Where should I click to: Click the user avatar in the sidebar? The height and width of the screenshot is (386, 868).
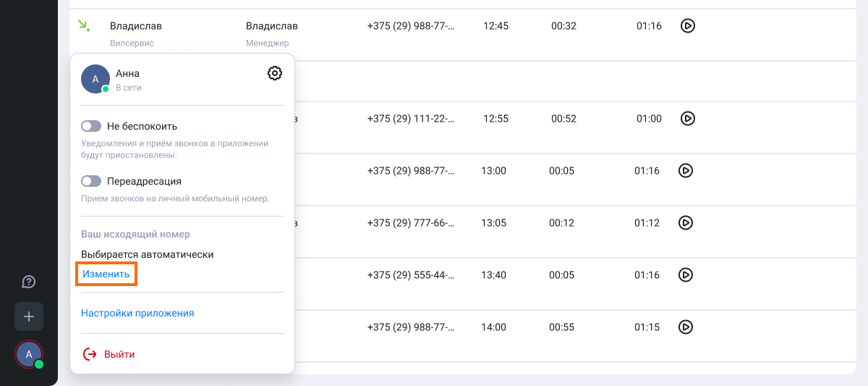(x=29, y=354)
